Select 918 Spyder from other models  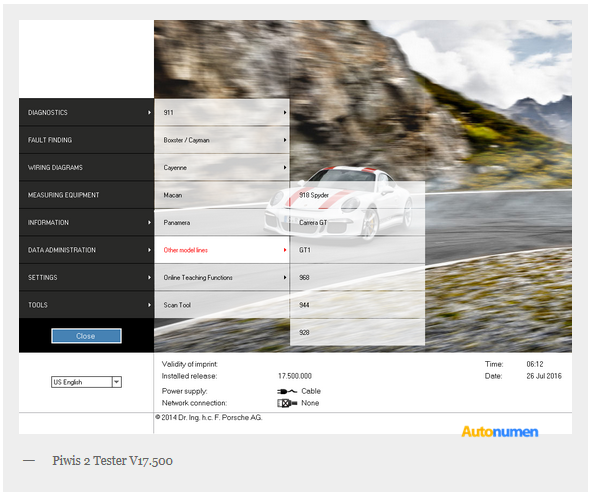tap(358, 195)
